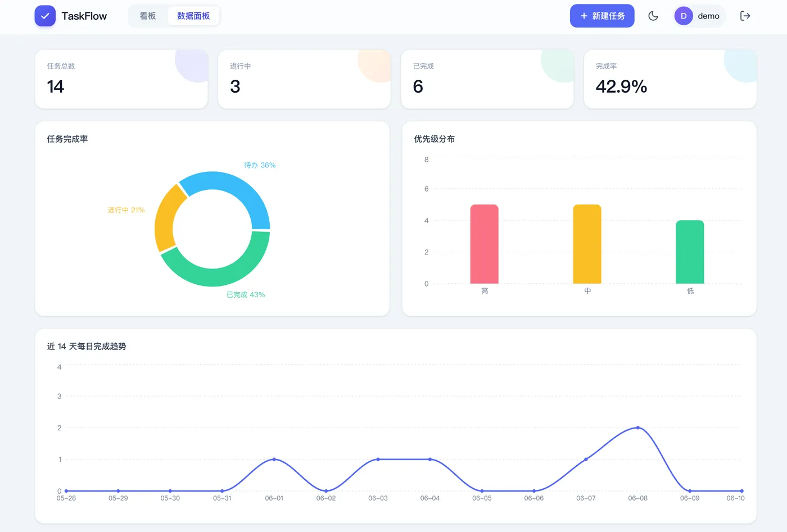Click the green 低 priority bar
The width and height of the screenshot is (787, 532).
tap(690, 252)
